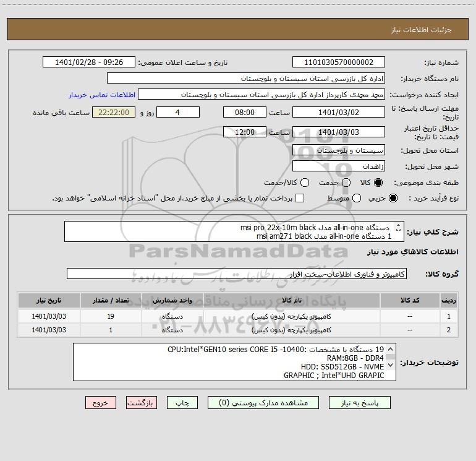This screenshot has width=476, height=461.
Task: Select the کالا/خدمت radio button
Action: click(305, 183)
